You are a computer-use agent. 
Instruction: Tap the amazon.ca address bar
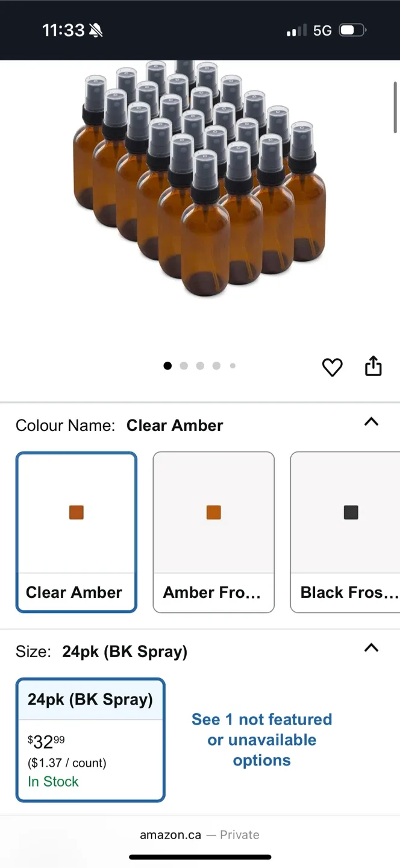pos(170,835)
